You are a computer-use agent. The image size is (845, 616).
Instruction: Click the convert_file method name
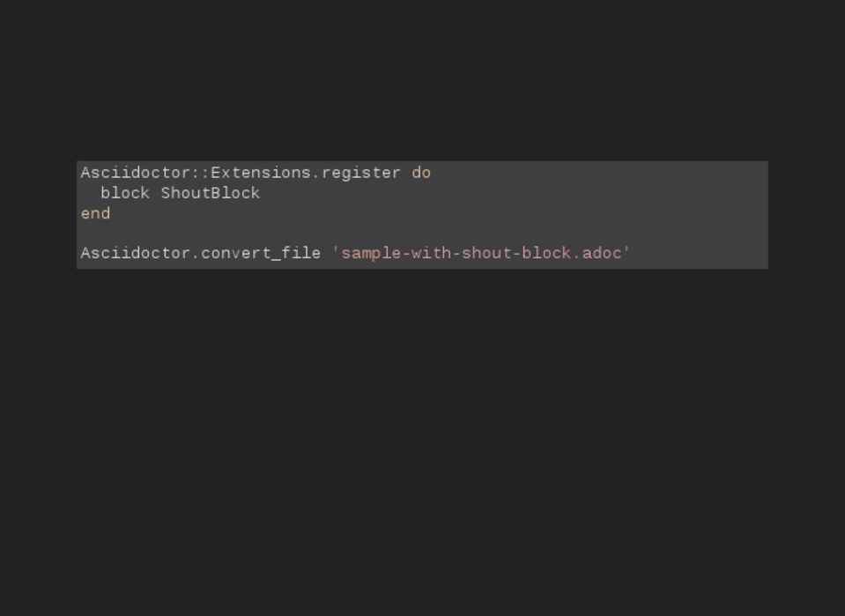tap(261, 254)
